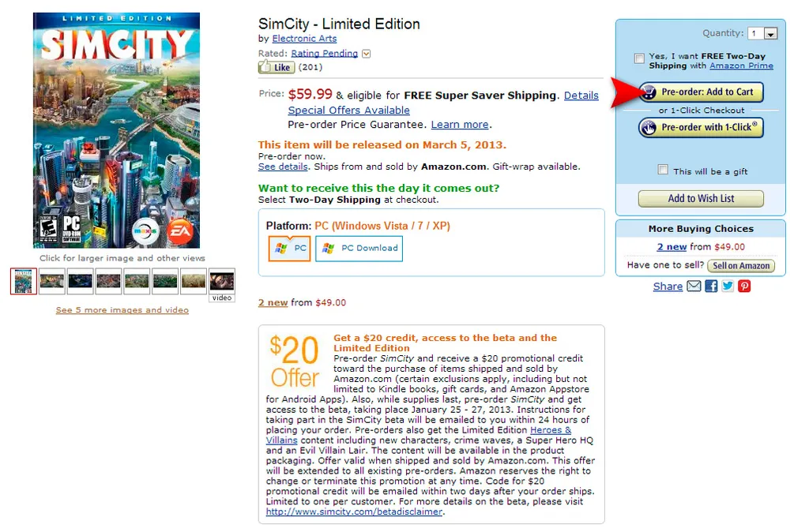Screen dimensions: 790x532
Task: Open the Quantity dropdown
Action: pos(764,34)
